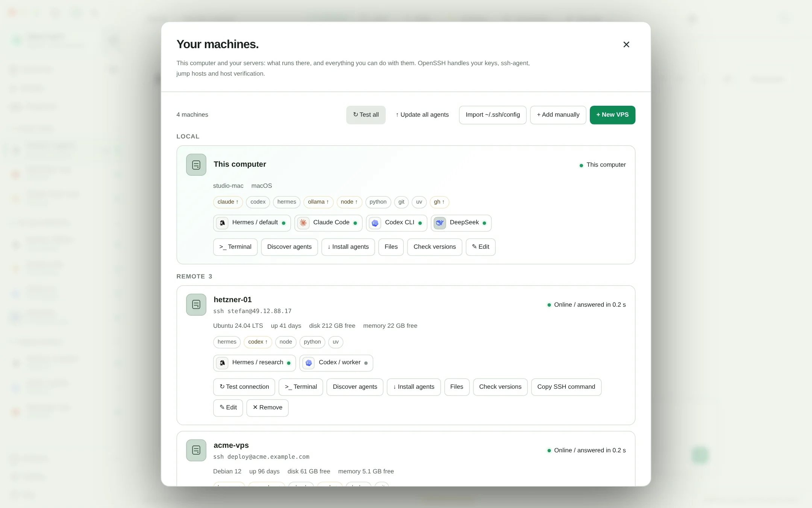
Task: Edit the hetzner-01 machine
Action: pyautogui.click(x=228, y=408)
